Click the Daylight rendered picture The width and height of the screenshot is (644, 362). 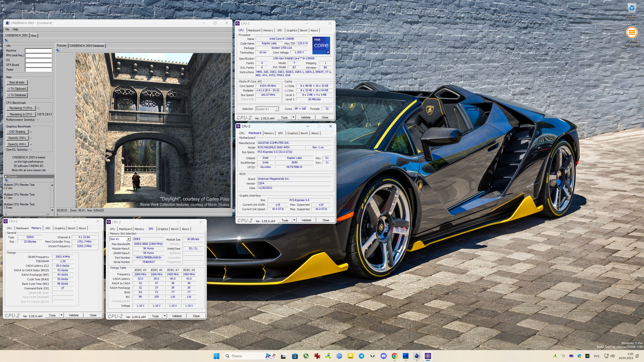tap(153, 130)
